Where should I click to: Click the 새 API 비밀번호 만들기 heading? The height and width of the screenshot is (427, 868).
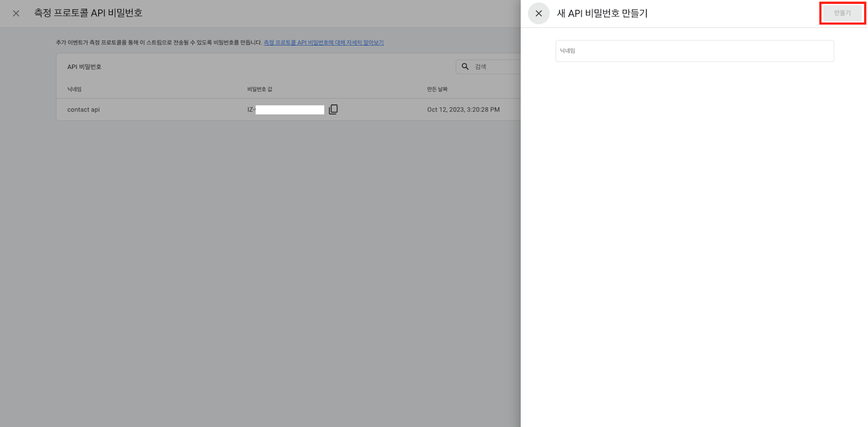tap(602, 14)
